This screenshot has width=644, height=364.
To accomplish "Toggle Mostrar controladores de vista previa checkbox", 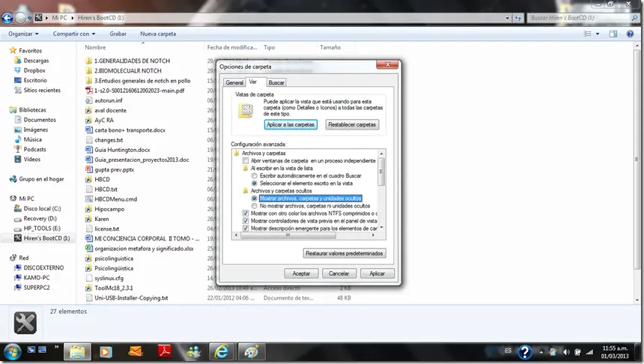I will click(x=246, y=221).
